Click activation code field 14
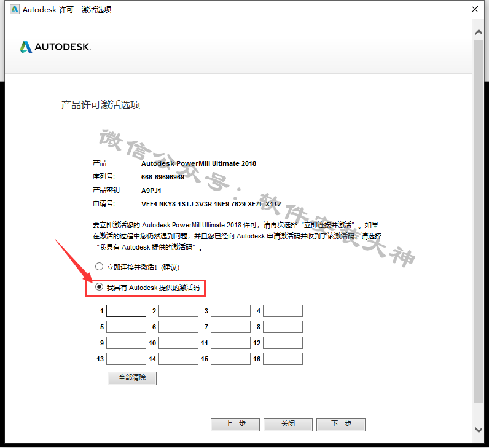This screenshot has height=448, width=489. 178,359
